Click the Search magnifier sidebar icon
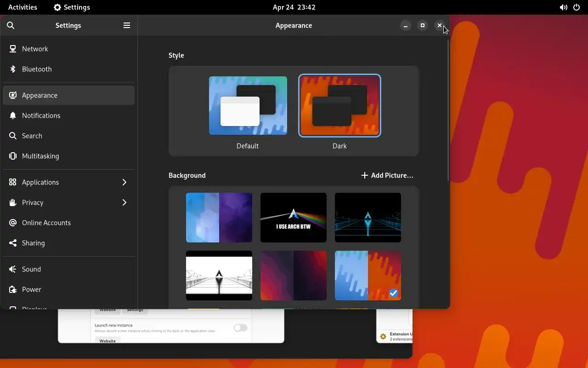The width and height of the screenshot is (588, 368). coord(13,136)
